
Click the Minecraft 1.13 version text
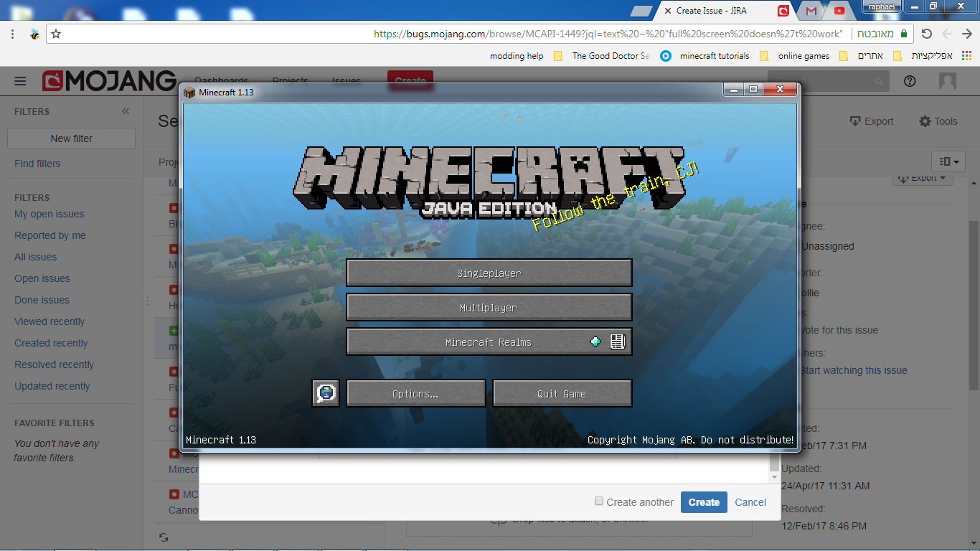(x=221, y=440)
